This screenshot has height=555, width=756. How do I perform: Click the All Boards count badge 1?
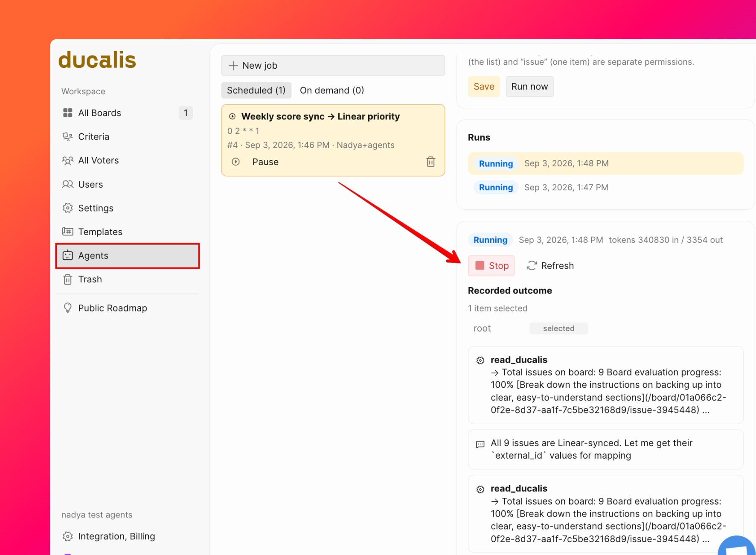(186, 113)
